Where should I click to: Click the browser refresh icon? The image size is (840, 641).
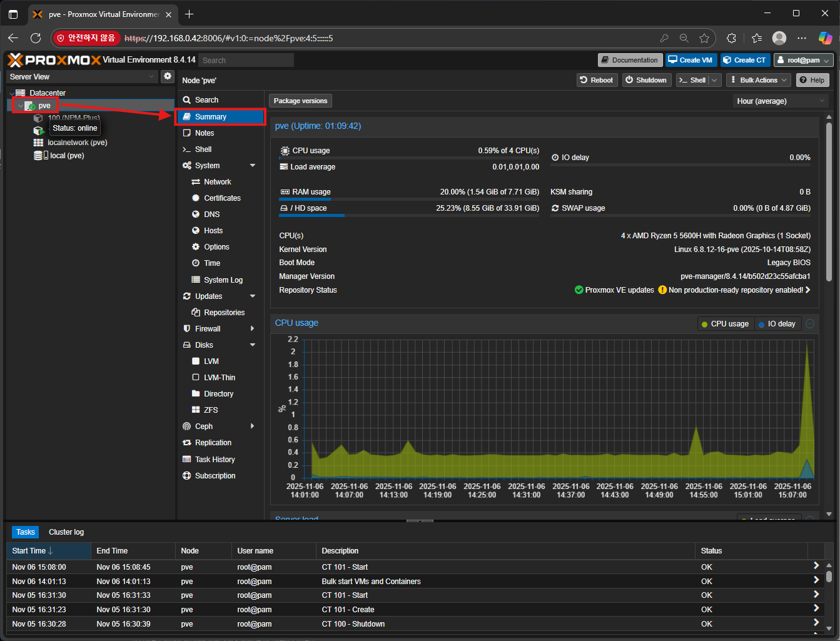pyautogui.click(x=36, y=38)
